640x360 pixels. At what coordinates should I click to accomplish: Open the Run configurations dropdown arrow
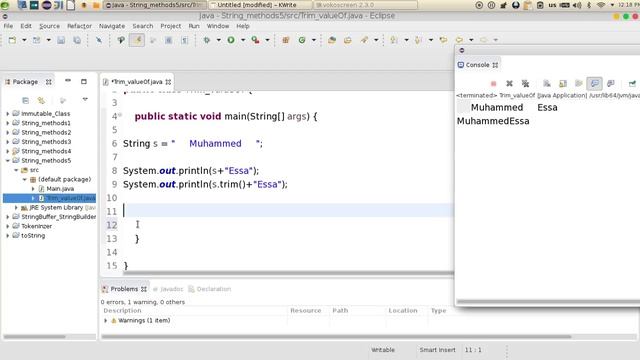pyautogui.click(x=243, y=40)
